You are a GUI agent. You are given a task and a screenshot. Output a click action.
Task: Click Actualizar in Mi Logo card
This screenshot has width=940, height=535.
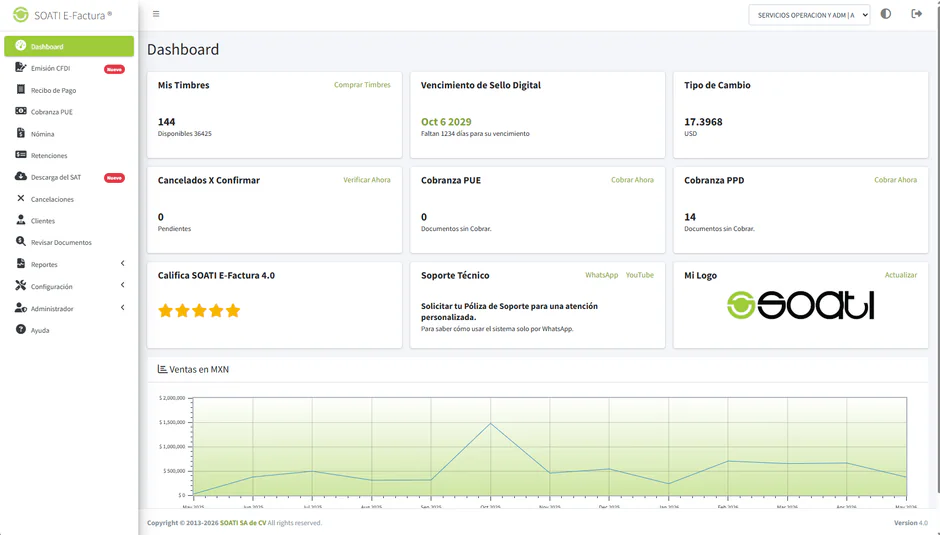pyautogui.click(x=901, y=275)
